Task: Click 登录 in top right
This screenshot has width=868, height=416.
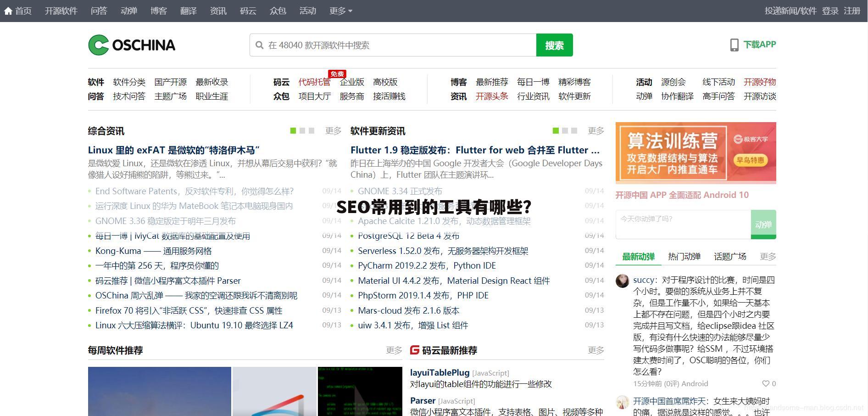Action: pyautogui.click(x=830, y=11)
